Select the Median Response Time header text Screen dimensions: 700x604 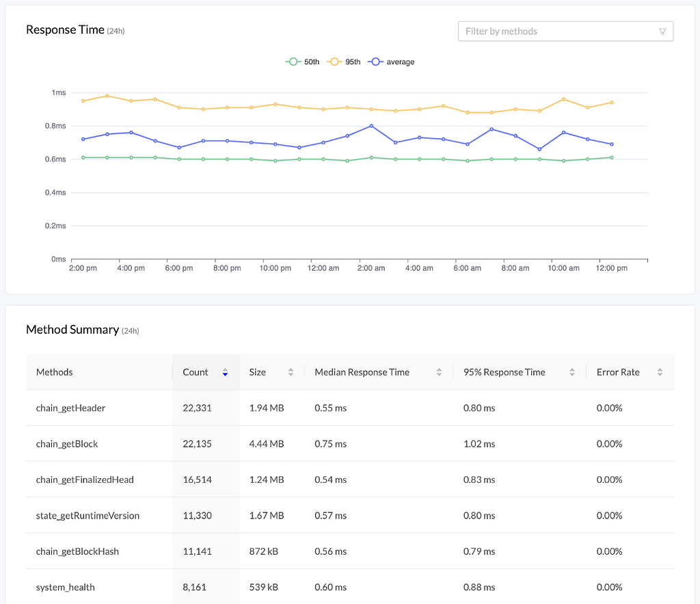coord(362,373)
